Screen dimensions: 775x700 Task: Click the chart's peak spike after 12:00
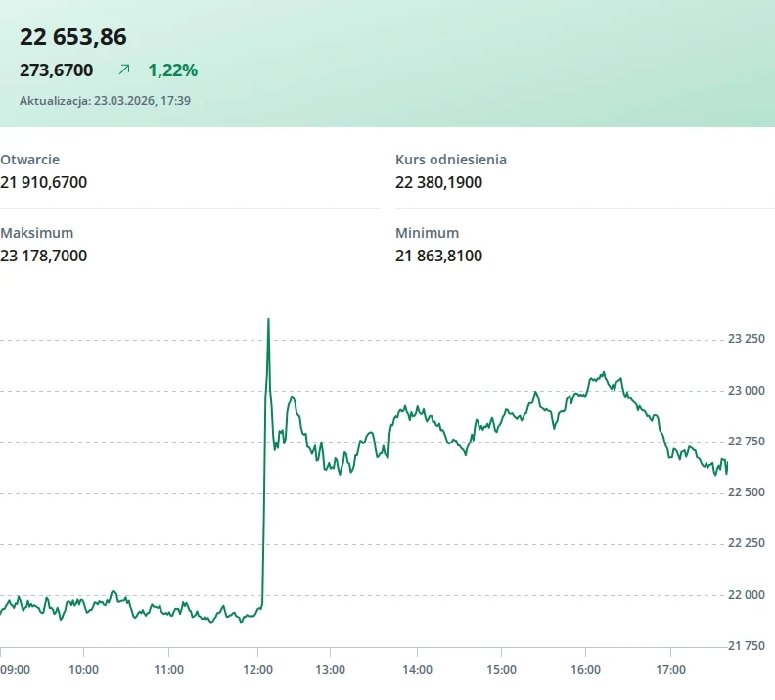click(268, 320)
